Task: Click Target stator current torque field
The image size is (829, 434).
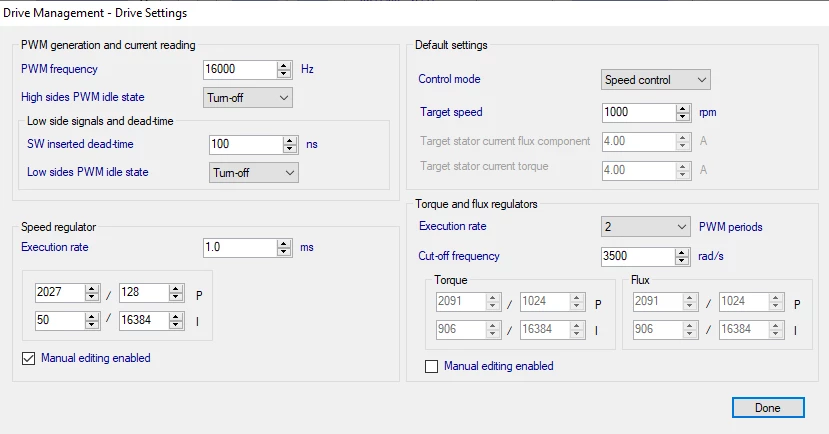Action: click(x=639, y=170)
